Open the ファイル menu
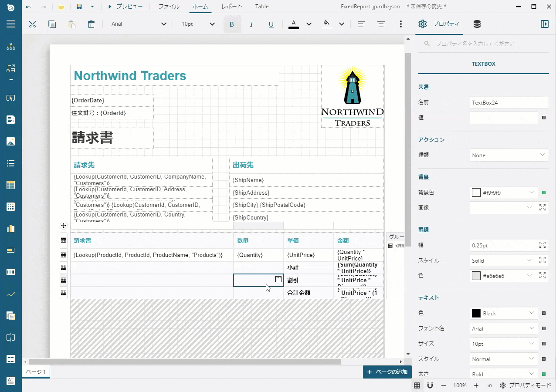 pyautogui.click(x=169, y=7)
